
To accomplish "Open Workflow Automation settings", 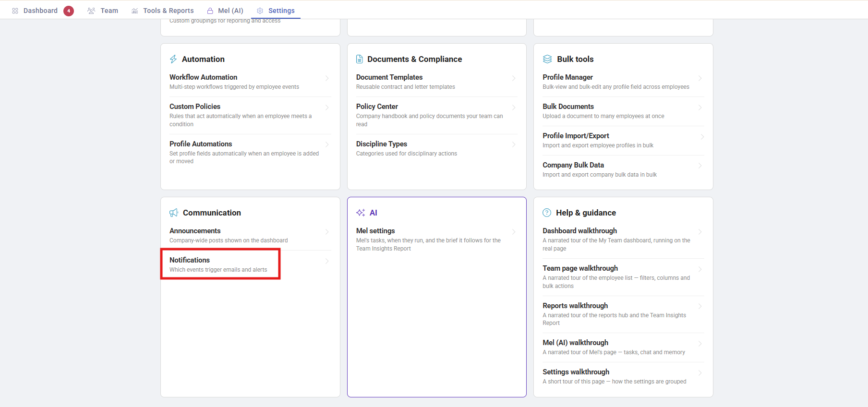I will [x=250, y=82].
